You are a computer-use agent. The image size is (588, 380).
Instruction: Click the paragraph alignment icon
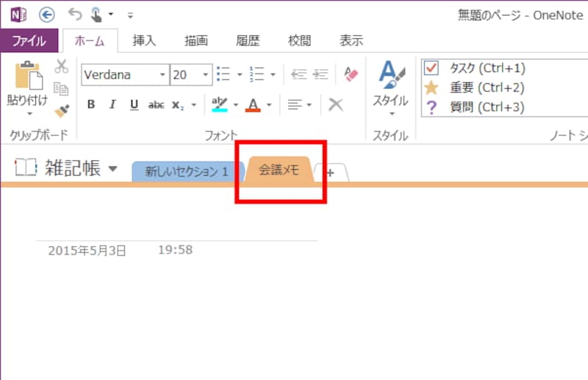tap(295, 104)
